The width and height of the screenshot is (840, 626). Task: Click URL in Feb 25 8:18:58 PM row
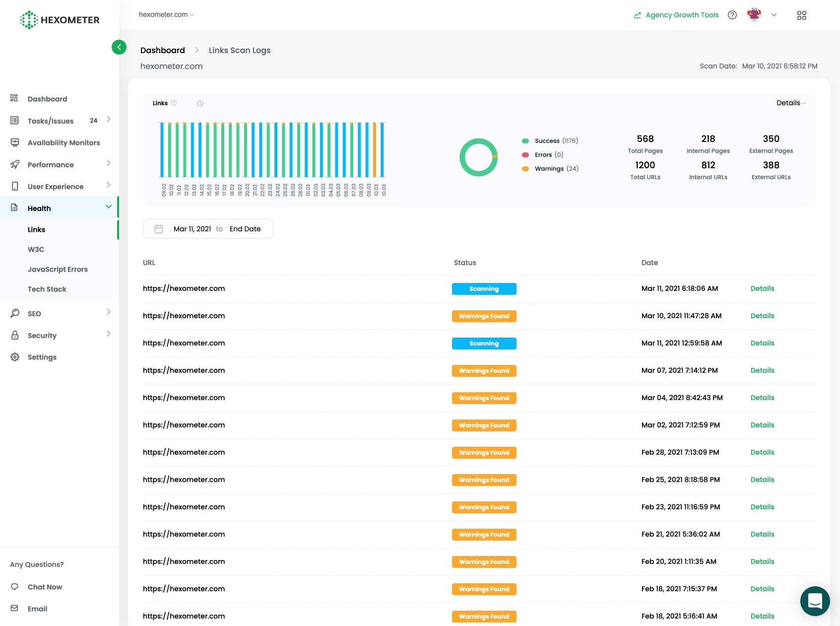(x=184, y=480)
